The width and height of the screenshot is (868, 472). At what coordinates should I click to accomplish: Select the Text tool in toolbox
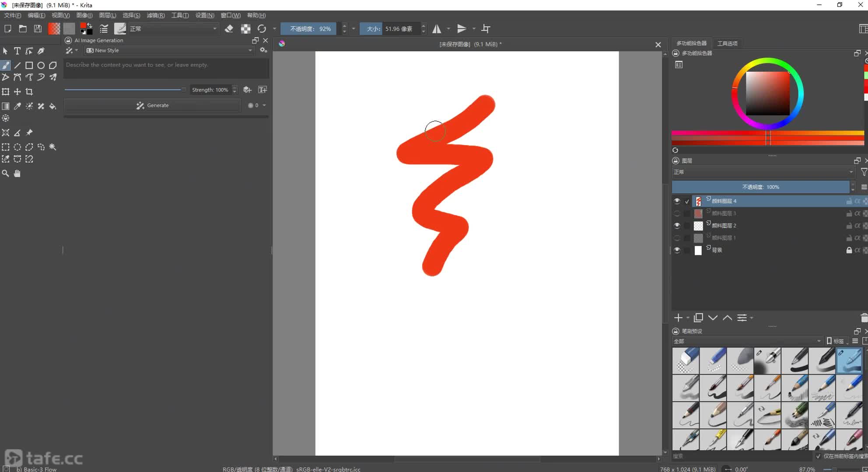[x=17, y=51]
